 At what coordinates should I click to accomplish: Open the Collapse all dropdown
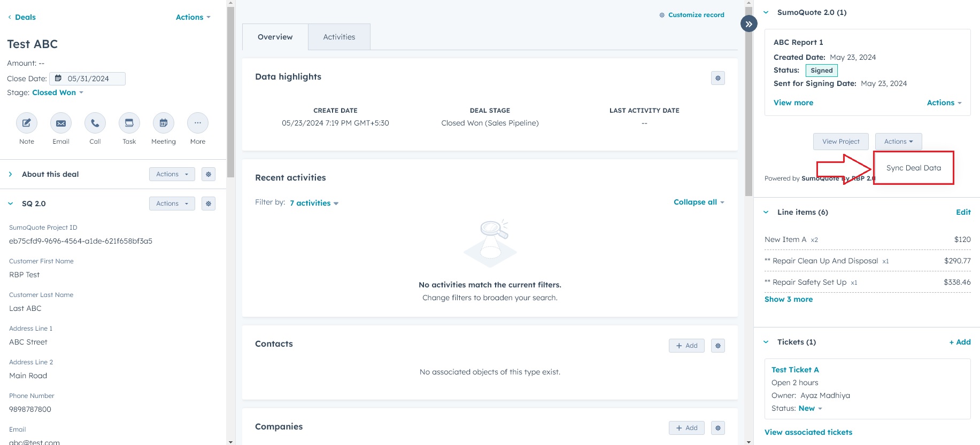[699, 202]
